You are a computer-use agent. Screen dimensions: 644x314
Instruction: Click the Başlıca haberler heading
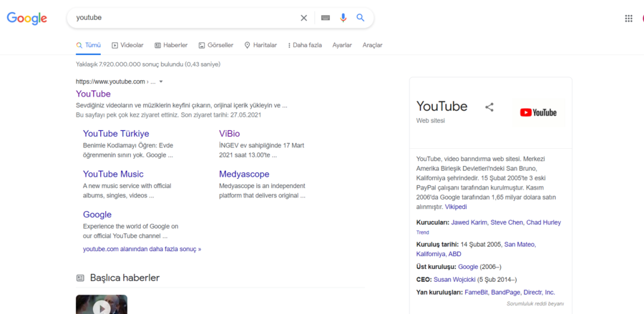pos(125,278)
